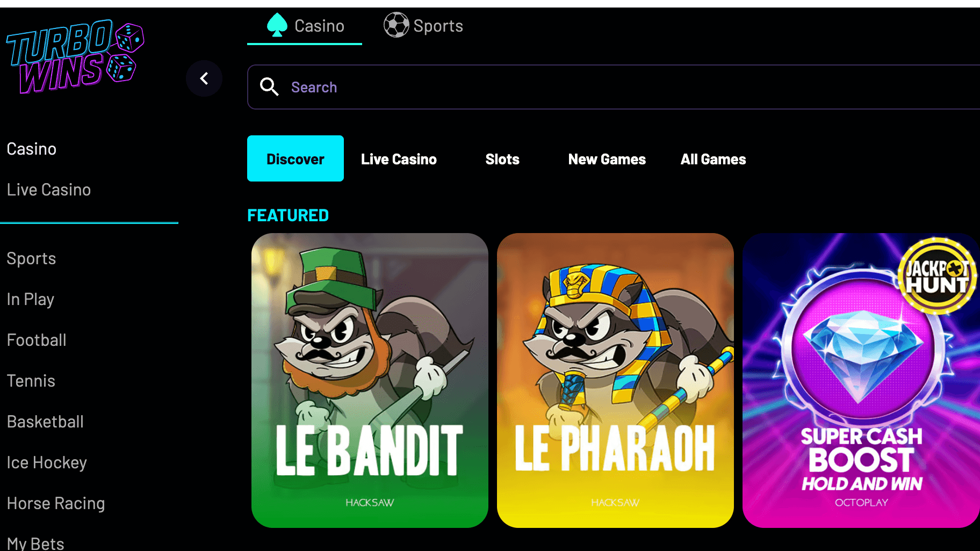The height and width of the screenshot is (551, 980).
Task: Click the Turbo Wins dice logo
Action: tap(75, 56)
